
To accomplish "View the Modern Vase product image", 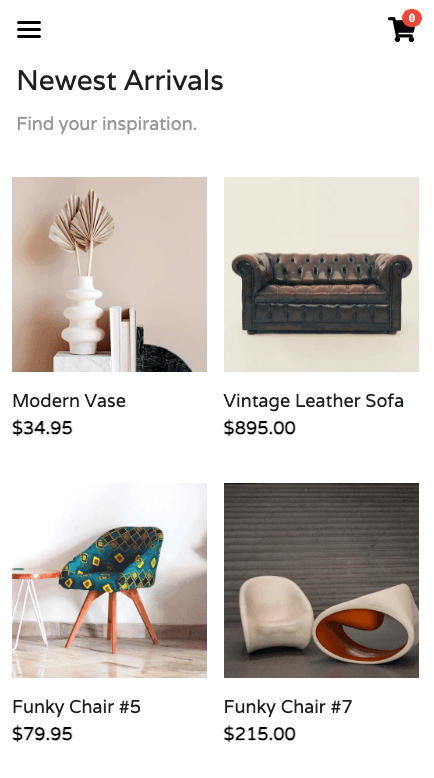I will coord(109,274).
